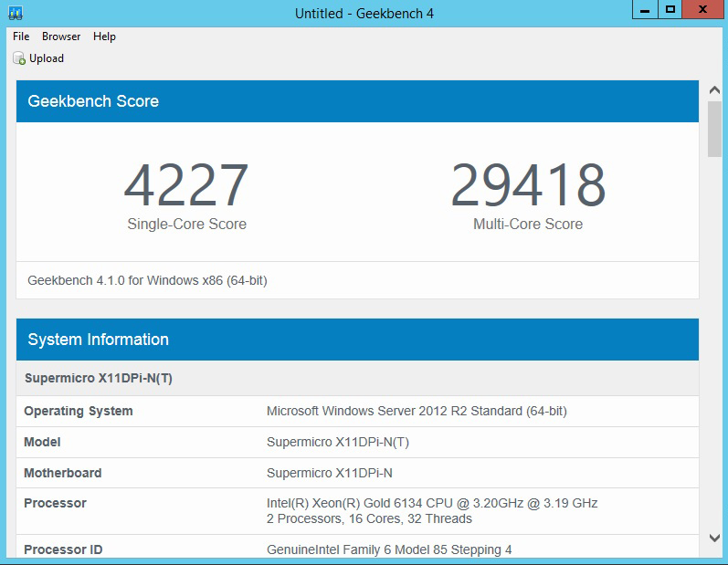Minimize the Geekbench 4 window
This screenshot has height=565, width=728.
tap(645, 10)
